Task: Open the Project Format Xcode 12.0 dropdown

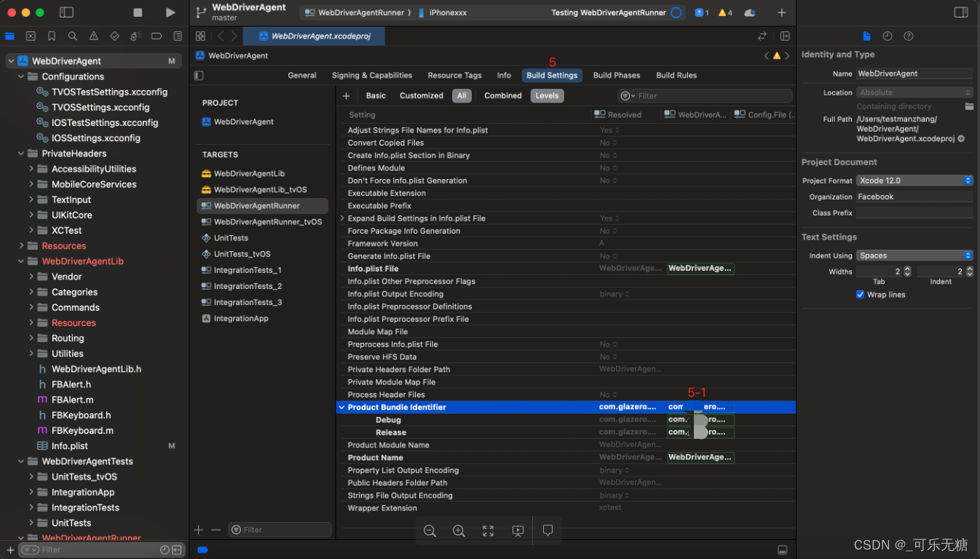Action: 914,181
